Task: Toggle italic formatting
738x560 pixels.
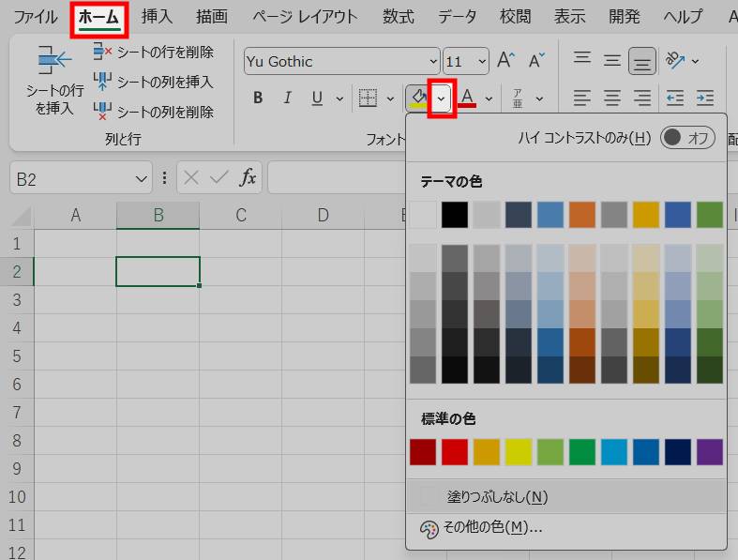Action: tap(287, 98)
